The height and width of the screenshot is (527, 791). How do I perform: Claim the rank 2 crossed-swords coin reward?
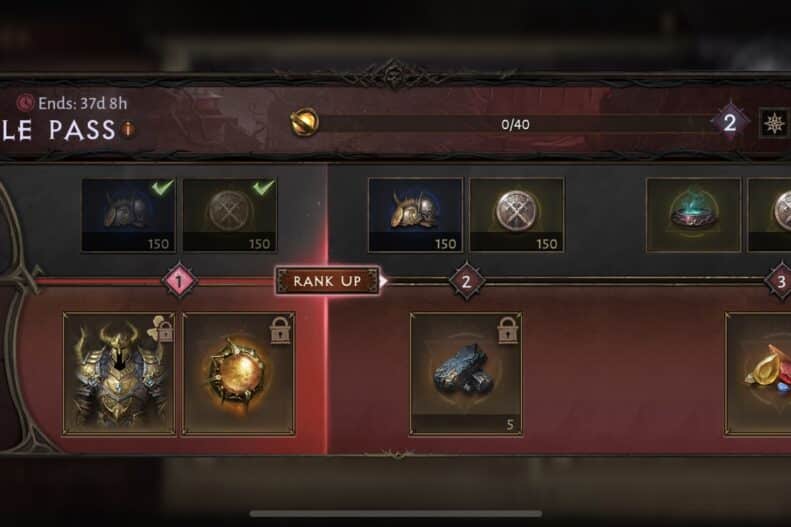click(517, 215)
